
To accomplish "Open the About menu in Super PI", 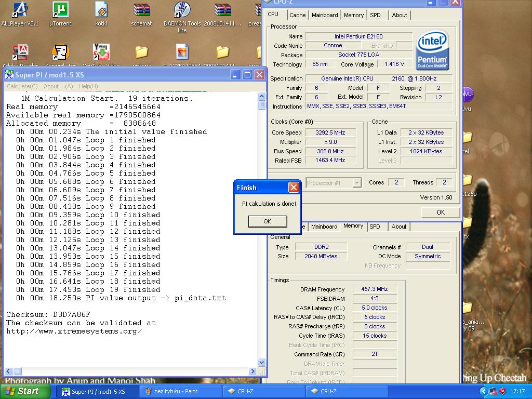I will point(58,86).
